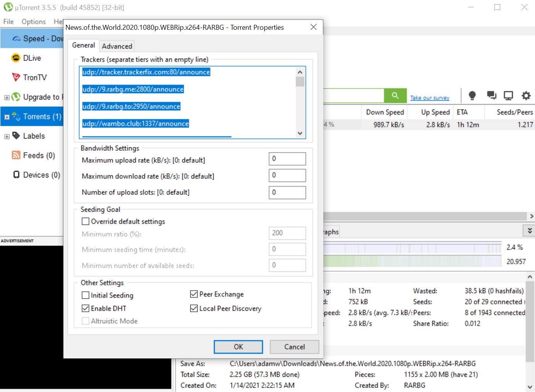The height and width of the screenshot is (392, 535).
Task: Select DLive in the sidebar
Action: click(x=32, y=58)
